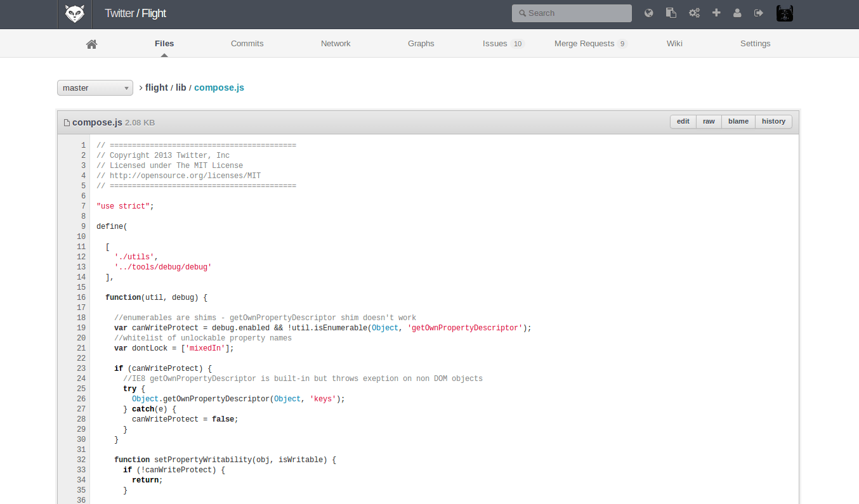Click the IE8 getOwnPropertyDescriptor comment line

[x=303, y=378]
